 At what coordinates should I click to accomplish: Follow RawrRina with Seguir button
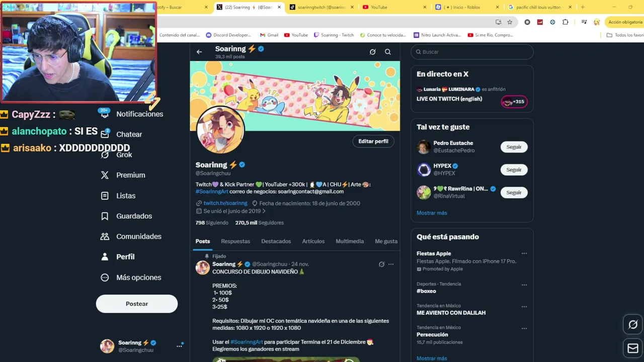514,193
